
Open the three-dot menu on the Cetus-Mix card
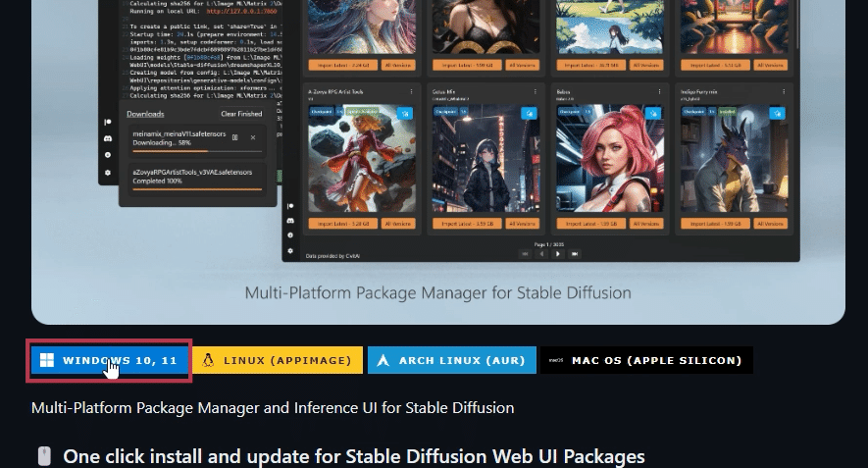(x=536, y=92)
